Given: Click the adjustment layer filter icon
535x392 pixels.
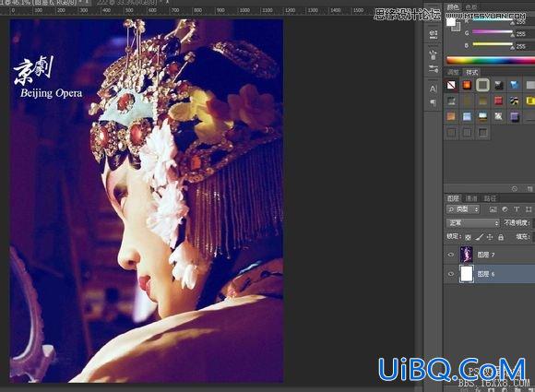Looking at the screenshot, I should (x=505, y=209).
